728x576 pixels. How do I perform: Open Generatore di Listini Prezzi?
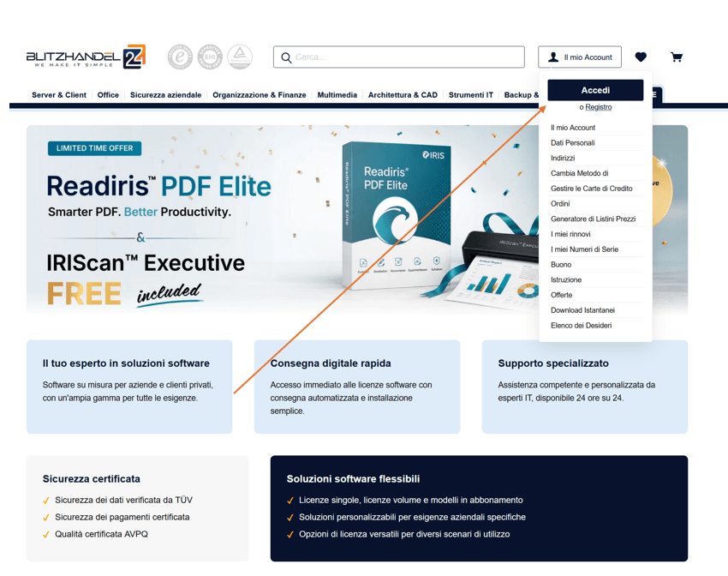593,219
